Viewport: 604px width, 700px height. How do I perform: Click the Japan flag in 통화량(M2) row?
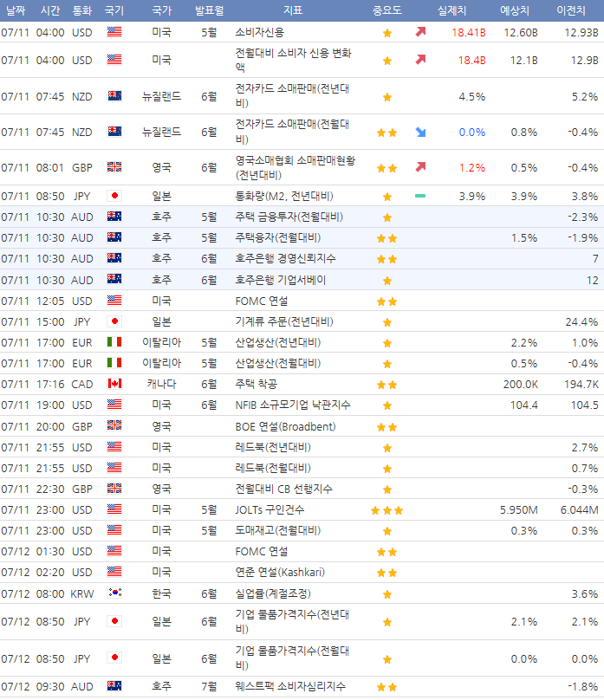[x=114, y=196]
